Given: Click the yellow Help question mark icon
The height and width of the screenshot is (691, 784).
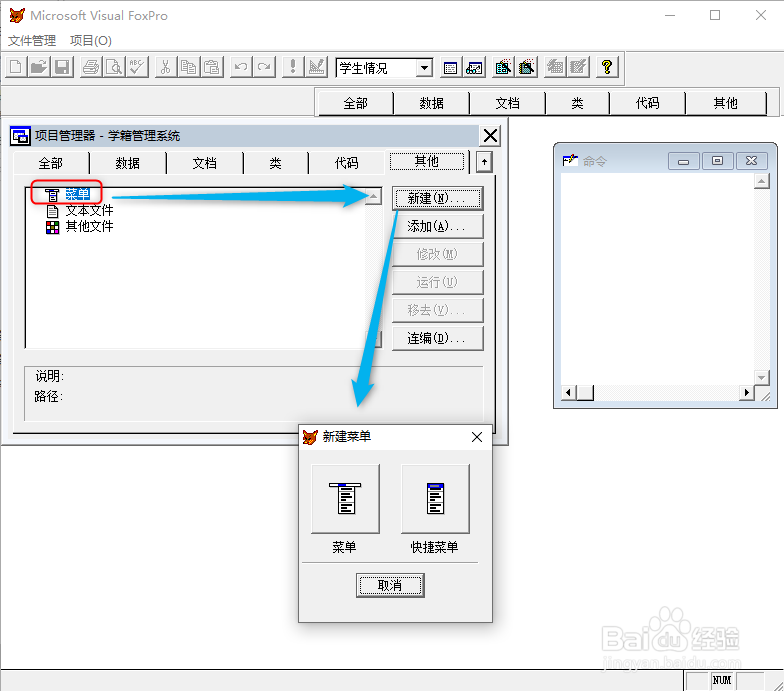Looking at the screenshot, I should tap(607, 67).
